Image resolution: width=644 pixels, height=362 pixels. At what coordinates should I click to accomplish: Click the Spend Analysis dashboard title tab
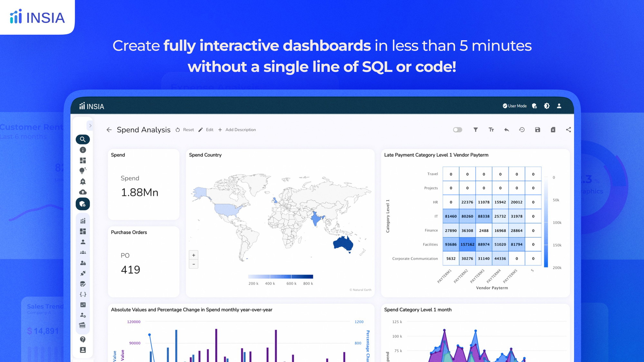tap(144, 129)
